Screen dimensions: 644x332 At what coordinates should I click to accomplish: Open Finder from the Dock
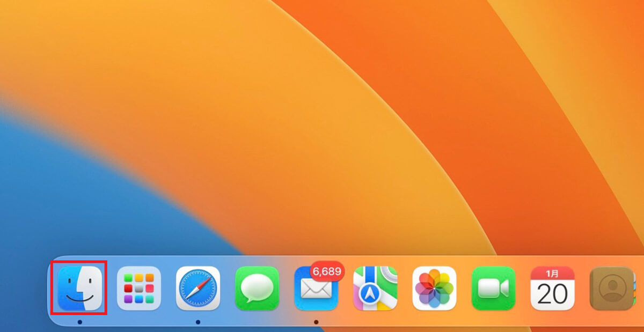click(x=79, y=288)
